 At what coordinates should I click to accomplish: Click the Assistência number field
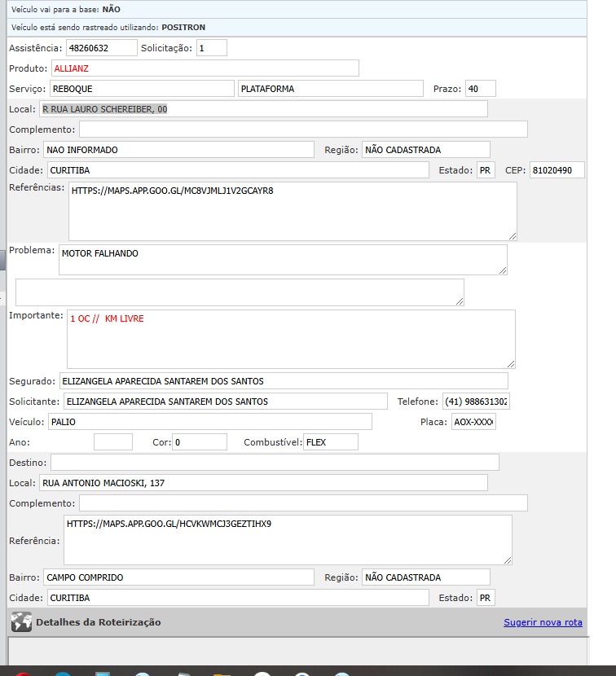[x=101, y=48]
